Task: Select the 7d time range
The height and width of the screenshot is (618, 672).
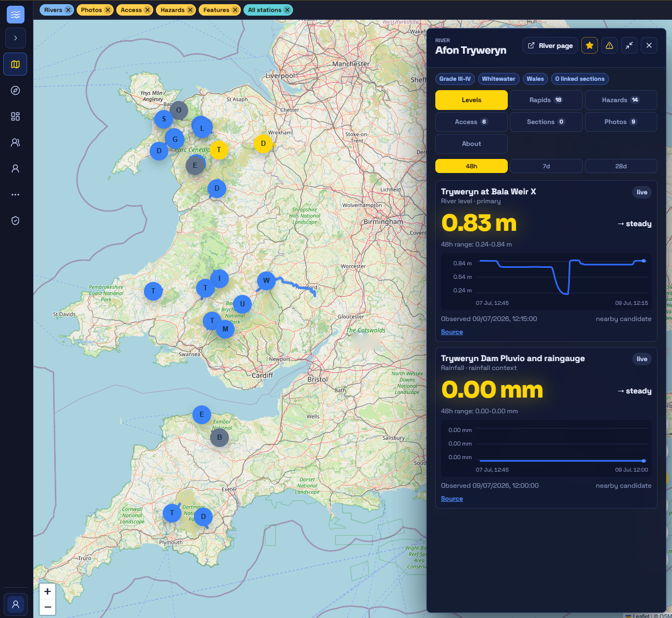Action: 546,166
